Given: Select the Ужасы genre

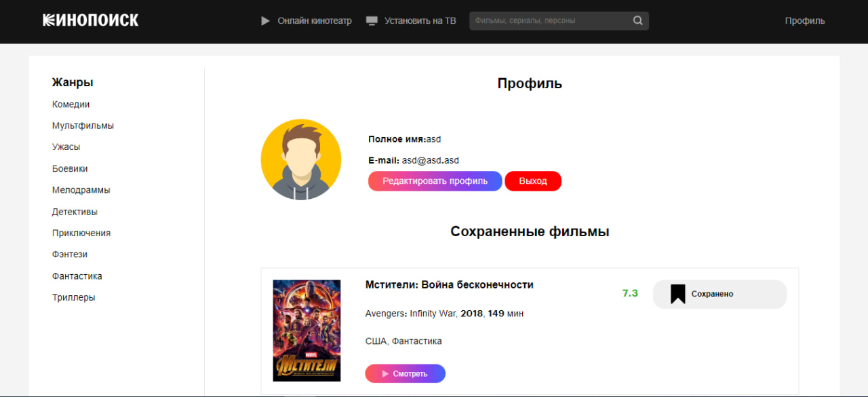Looking at the screenshot, I should coord(66,147).
